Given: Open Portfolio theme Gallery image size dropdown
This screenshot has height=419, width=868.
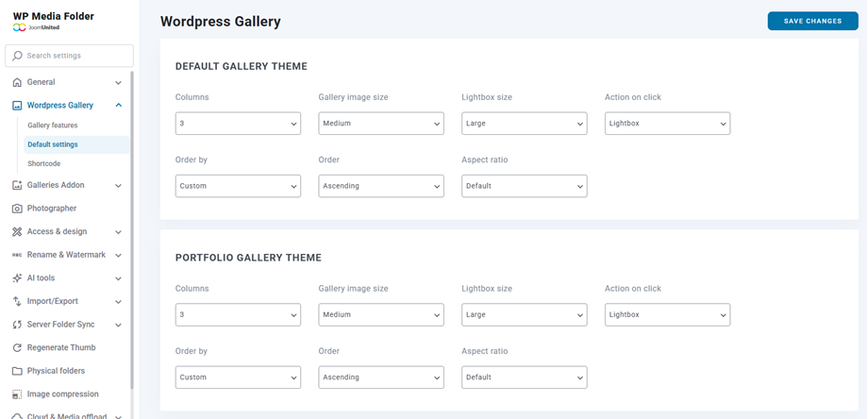Looking at the screenshot, I should (x=381, y=315).
